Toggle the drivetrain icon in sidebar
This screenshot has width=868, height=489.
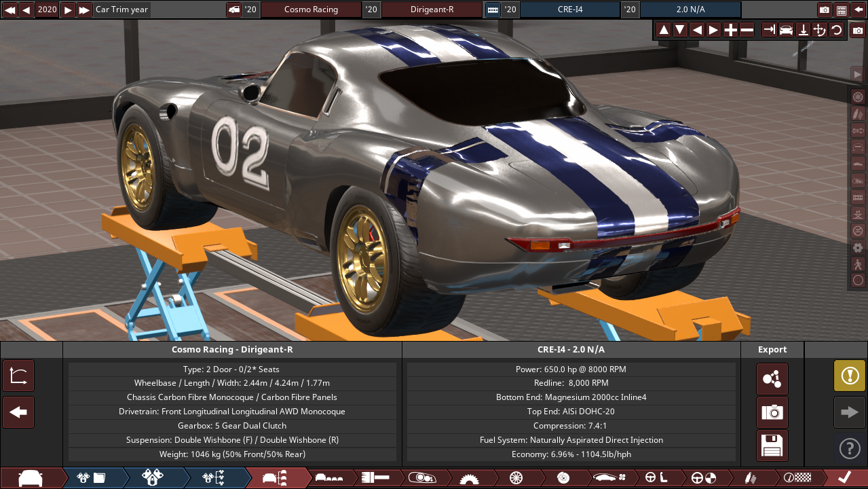click(858, 130)
